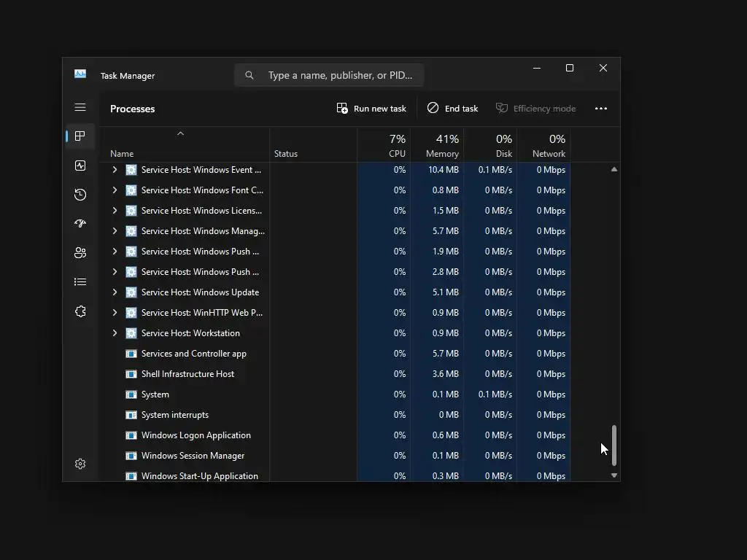Click the Processes page heading
The height and width of the screenshot is (560, 747).
pyautogui.click(x=133, y=109)
